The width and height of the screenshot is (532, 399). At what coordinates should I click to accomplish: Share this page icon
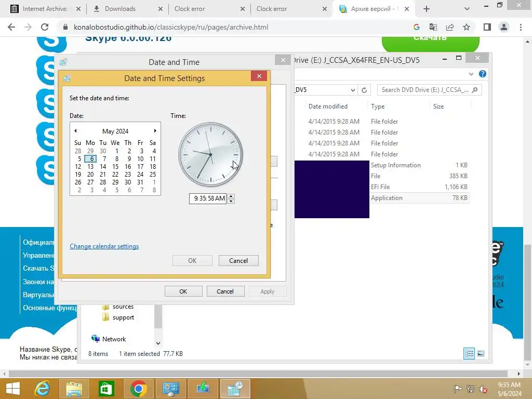450,27
